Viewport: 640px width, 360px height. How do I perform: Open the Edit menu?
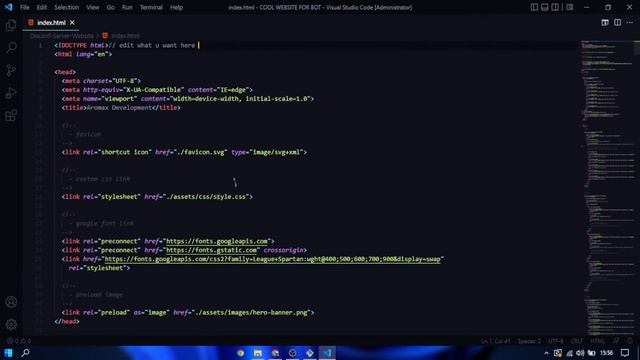pyautogui.click(x=42, y=7)
